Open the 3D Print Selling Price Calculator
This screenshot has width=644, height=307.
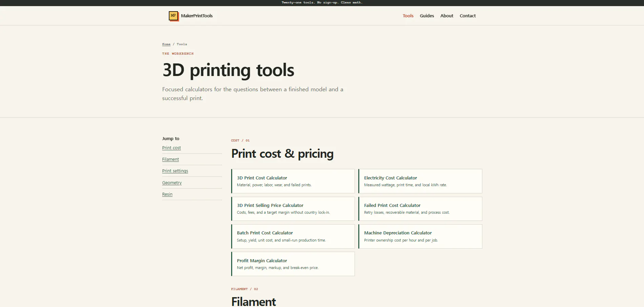(x=293, y=209)
